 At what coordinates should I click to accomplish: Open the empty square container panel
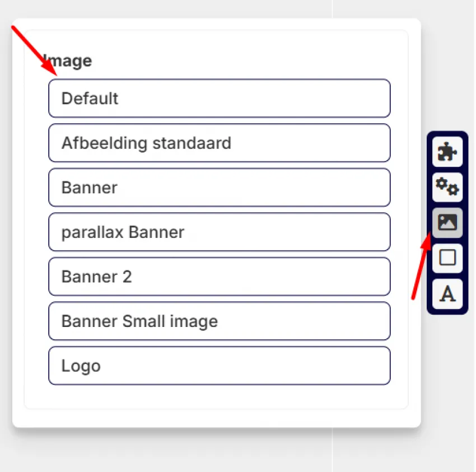[x=447, y=258]
